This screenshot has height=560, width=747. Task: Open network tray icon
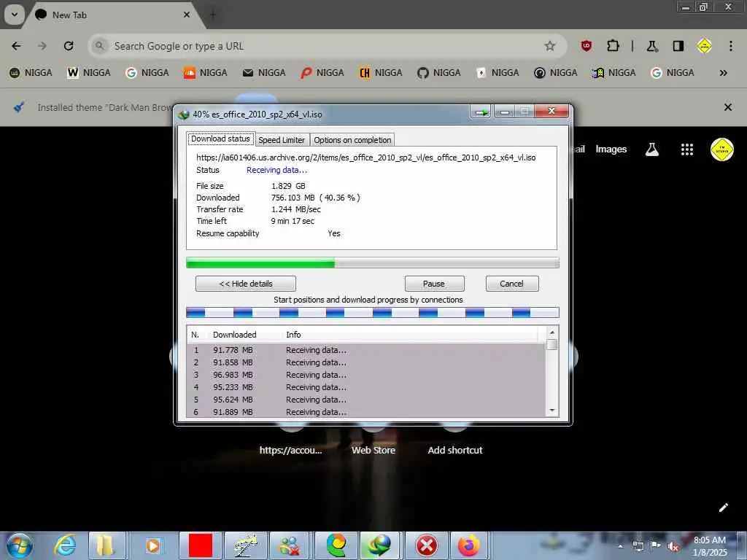click(638, 545)
